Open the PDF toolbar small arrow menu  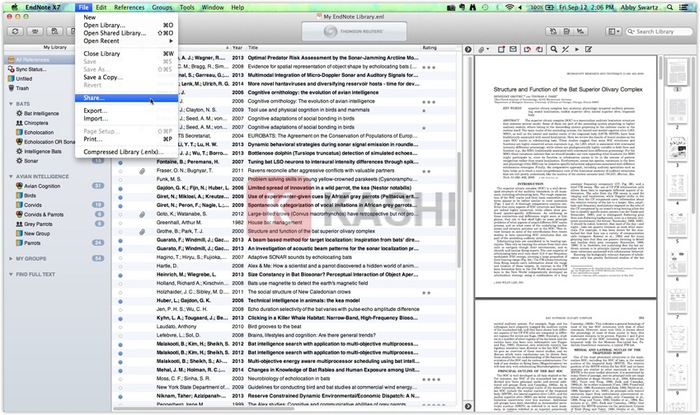[577, 50]
